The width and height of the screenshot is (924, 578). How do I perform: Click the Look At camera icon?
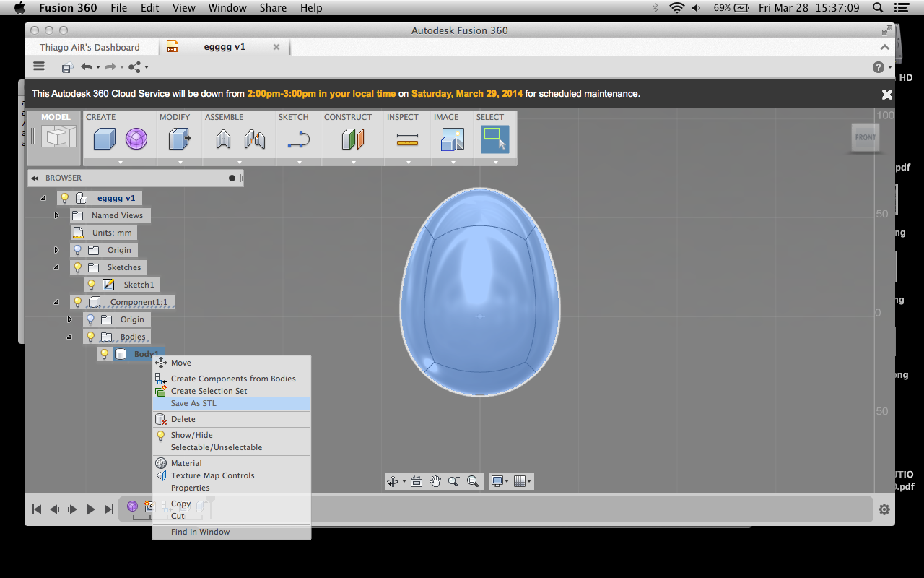pyautogui.click(x=417, y=481)
